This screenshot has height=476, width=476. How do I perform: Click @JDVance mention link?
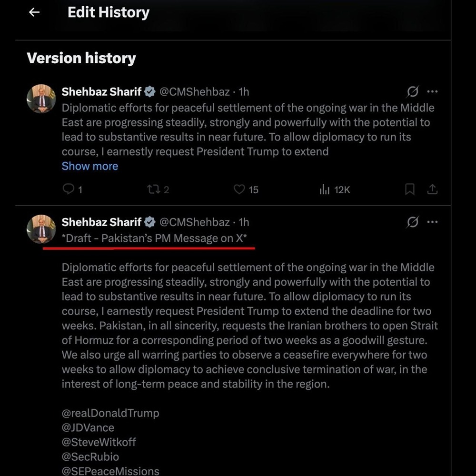click(x=88, y=427)
